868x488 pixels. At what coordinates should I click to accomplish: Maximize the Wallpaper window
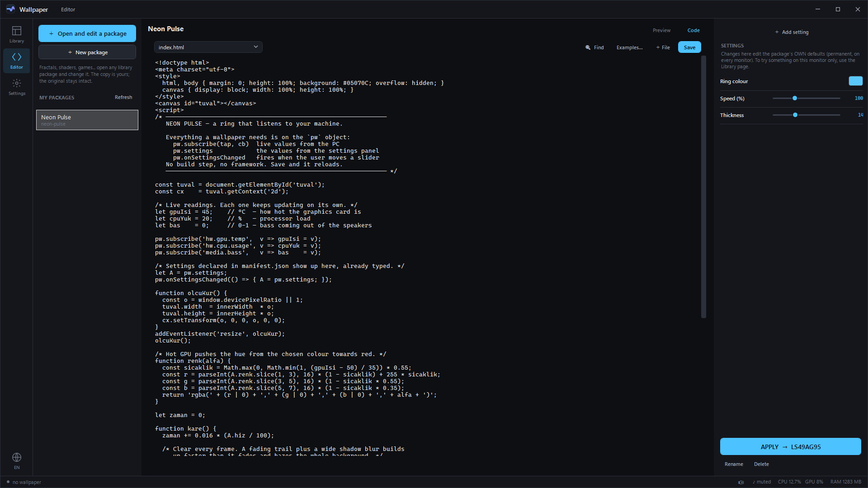[838, 9]
